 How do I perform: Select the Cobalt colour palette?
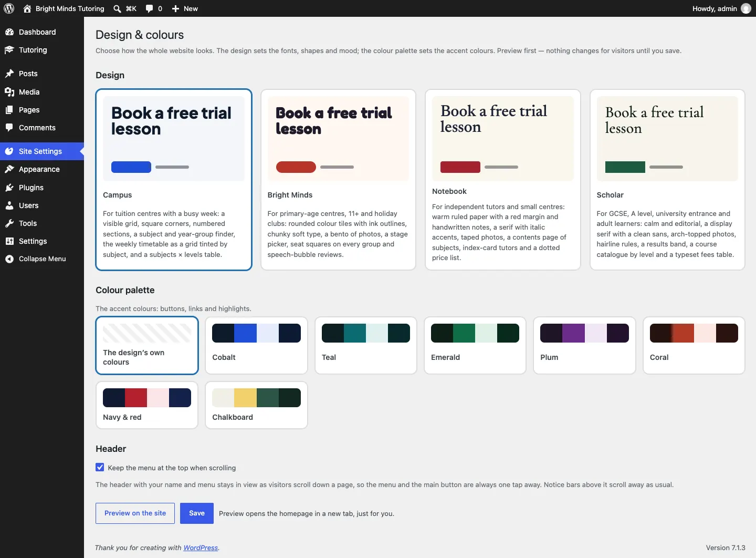point(256,345)
